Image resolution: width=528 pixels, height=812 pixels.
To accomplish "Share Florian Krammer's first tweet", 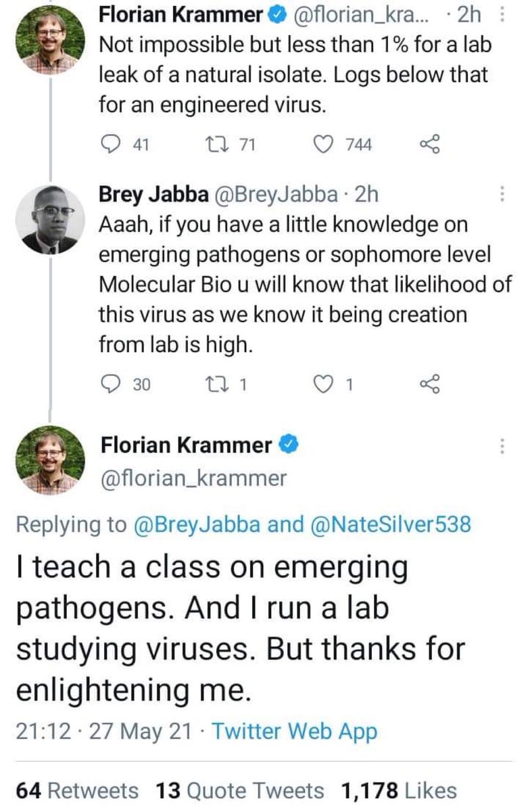I will coord(430,143).
